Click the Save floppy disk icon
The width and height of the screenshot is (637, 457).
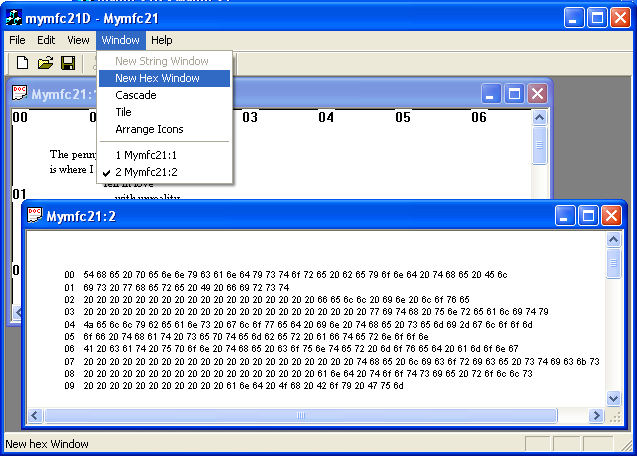[x=68, y=63]
